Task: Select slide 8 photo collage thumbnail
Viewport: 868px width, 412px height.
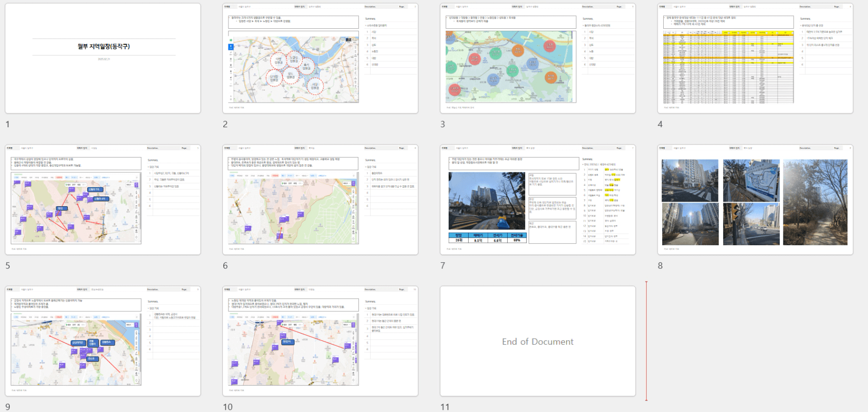Action: click(x=755, y=200)
